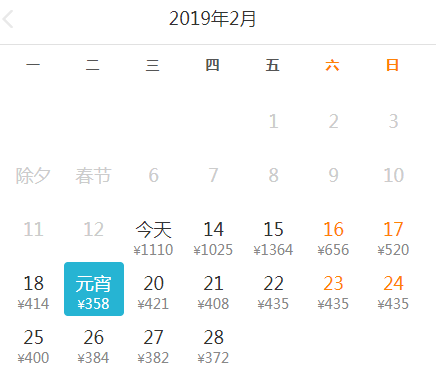This screenshot has width=436, height=390.
Task: Click greyed-out date 12
Action: click(93, 229)
